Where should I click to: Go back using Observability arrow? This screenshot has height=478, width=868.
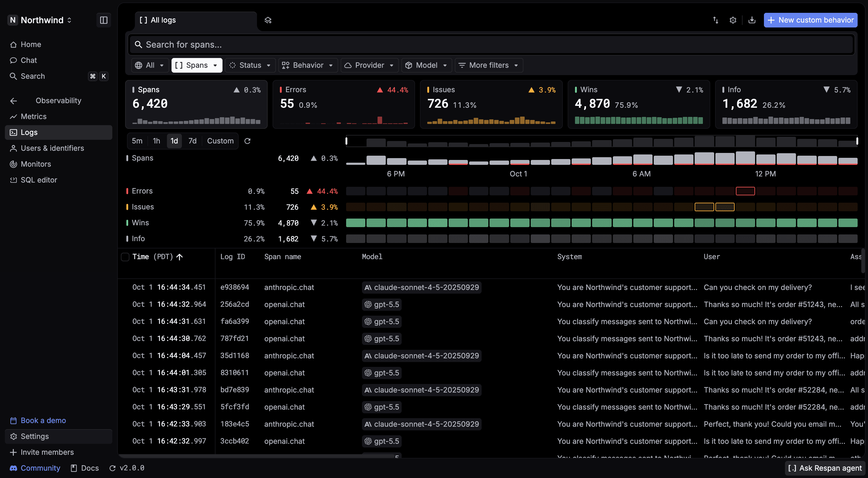pyautogui.click(x=13, y=101)
